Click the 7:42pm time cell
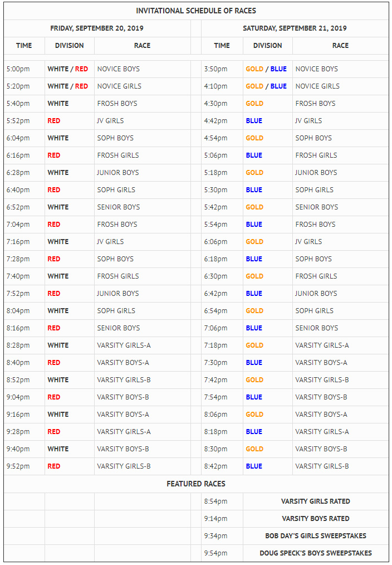This screenshot has width=392, height=565. click(222, 380)
